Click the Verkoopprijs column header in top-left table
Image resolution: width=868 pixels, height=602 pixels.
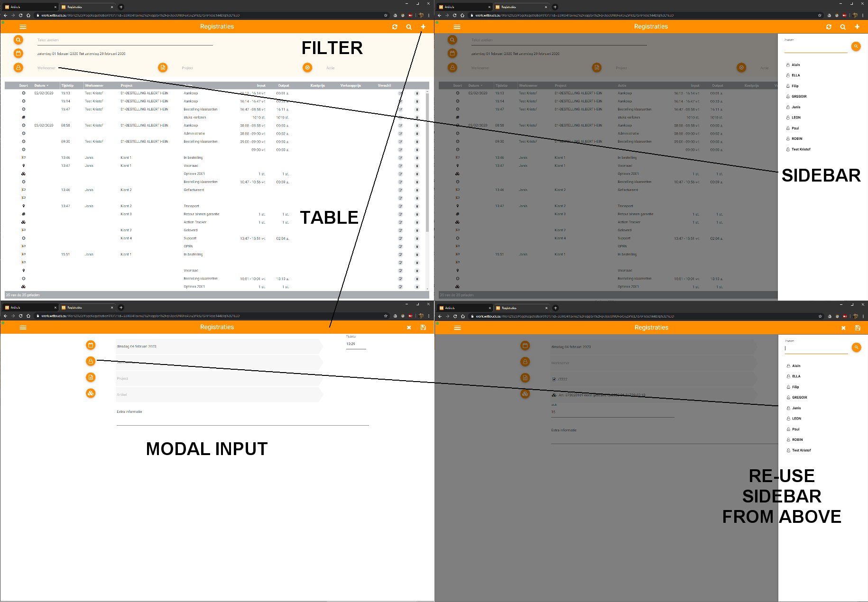351,86
